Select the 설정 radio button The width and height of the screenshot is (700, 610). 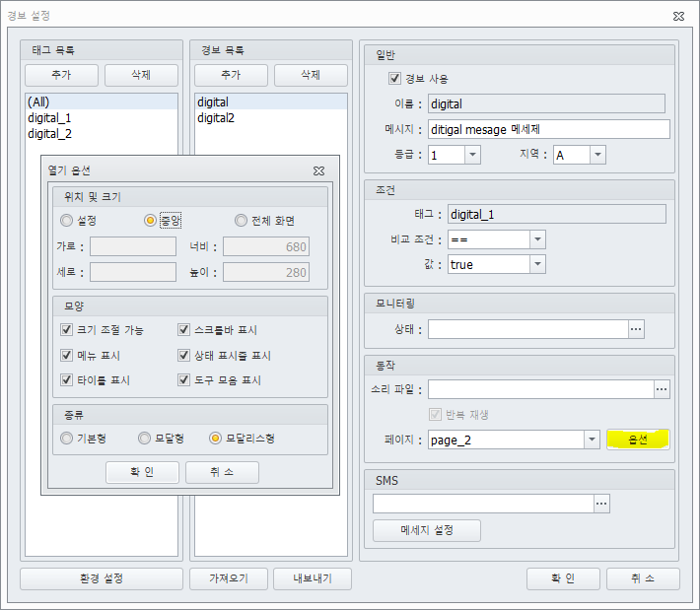coord(66,221)
